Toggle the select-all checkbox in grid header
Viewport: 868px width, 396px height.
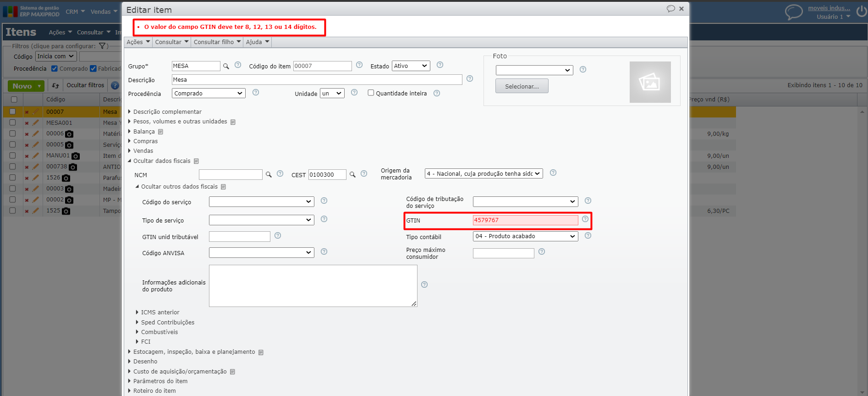(14, 100)
